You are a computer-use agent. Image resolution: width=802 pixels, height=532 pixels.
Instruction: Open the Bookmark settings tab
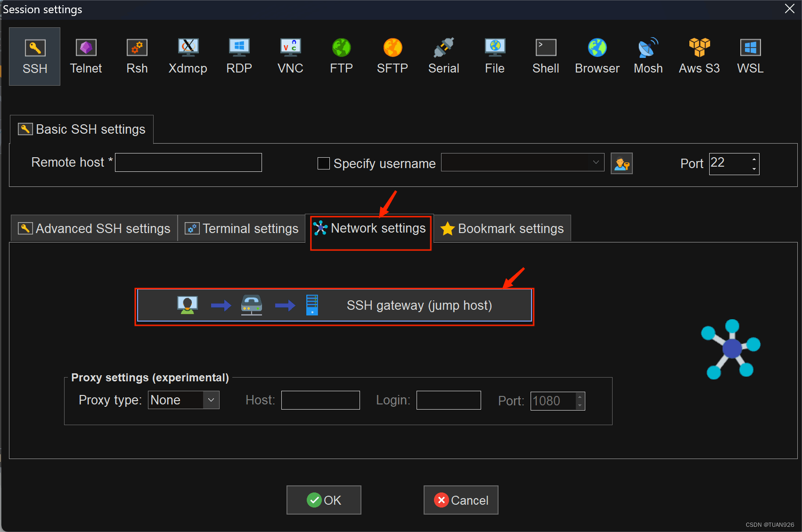tap(502, 228)
